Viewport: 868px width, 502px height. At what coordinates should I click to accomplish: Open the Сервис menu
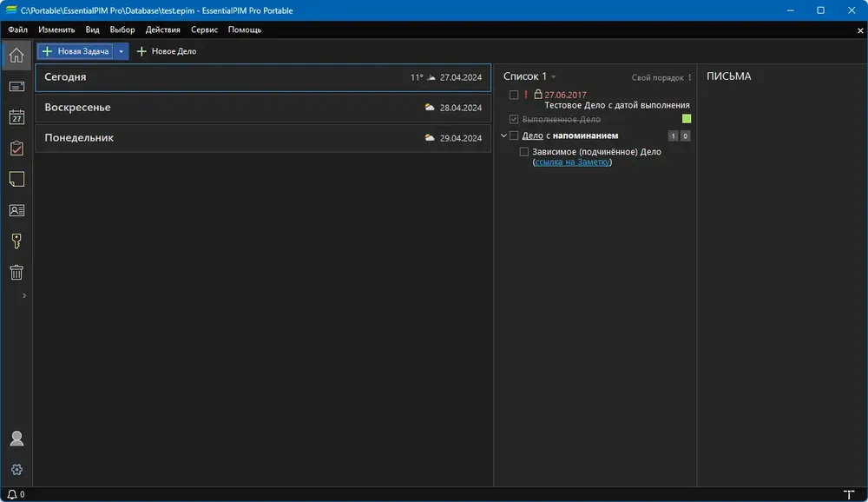pos(204,30)
